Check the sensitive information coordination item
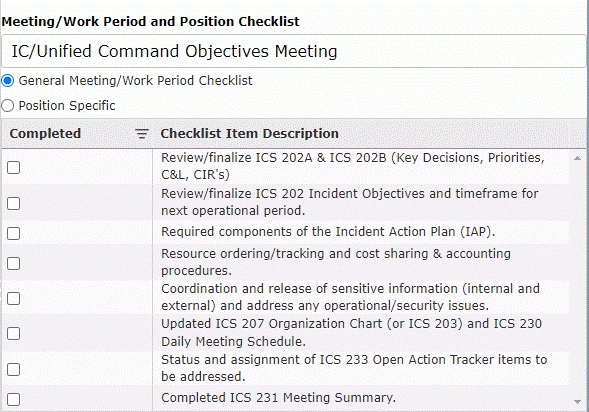This screenshot has height=412, width=589. click(14, 299)
